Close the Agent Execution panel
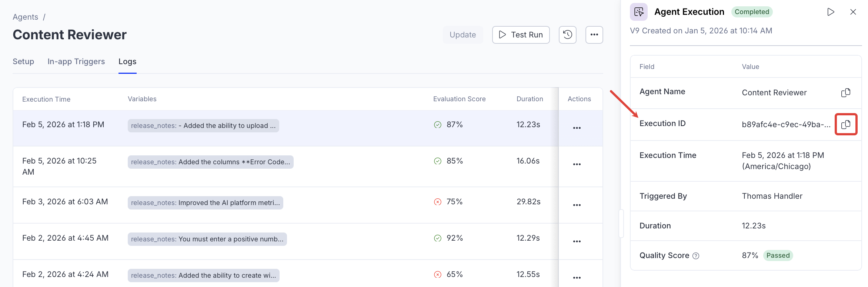 tap(853, 12)
